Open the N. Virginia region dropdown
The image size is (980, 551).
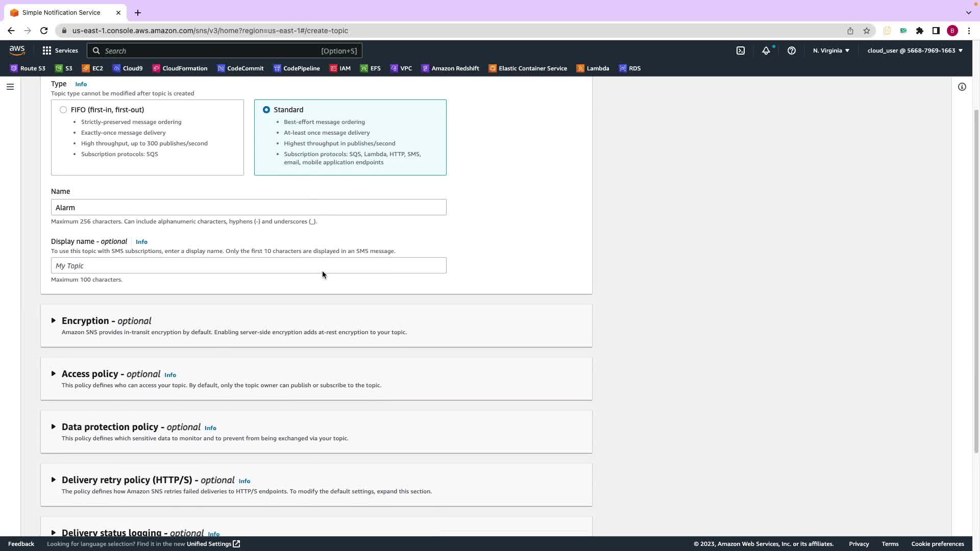pyautogui.click(x=831, y=51)
